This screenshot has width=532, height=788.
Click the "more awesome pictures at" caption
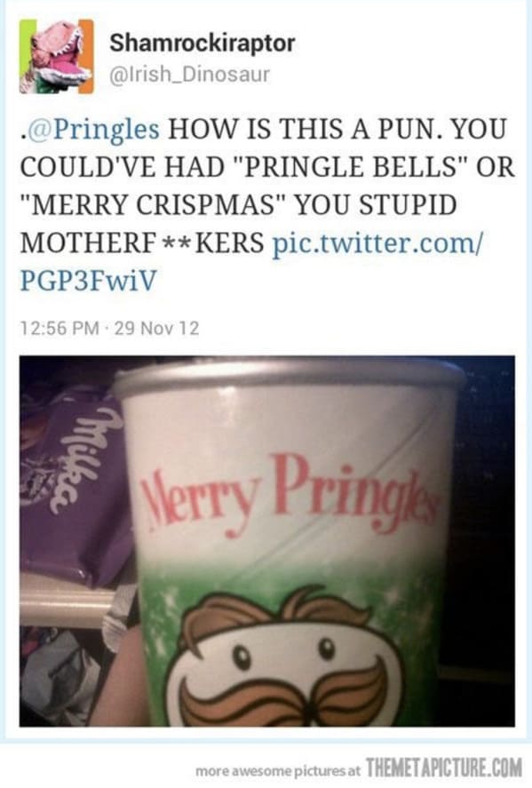pyautogui.click(x=278, y=770)
